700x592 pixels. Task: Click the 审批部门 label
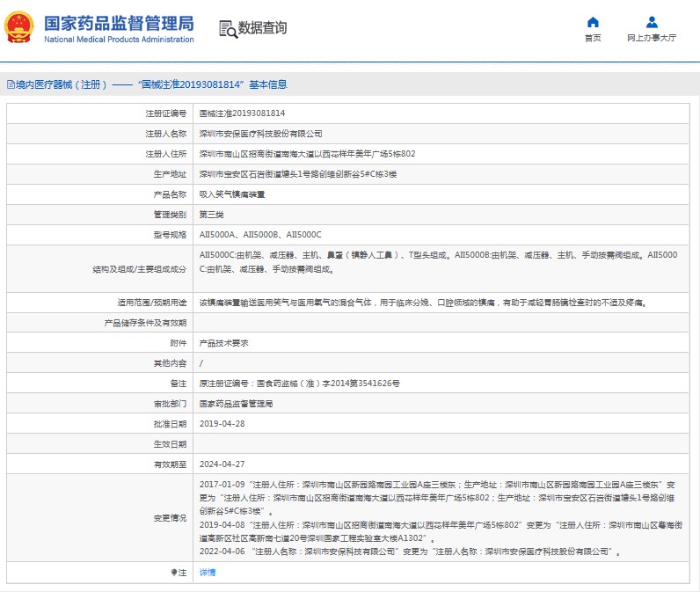170,404
